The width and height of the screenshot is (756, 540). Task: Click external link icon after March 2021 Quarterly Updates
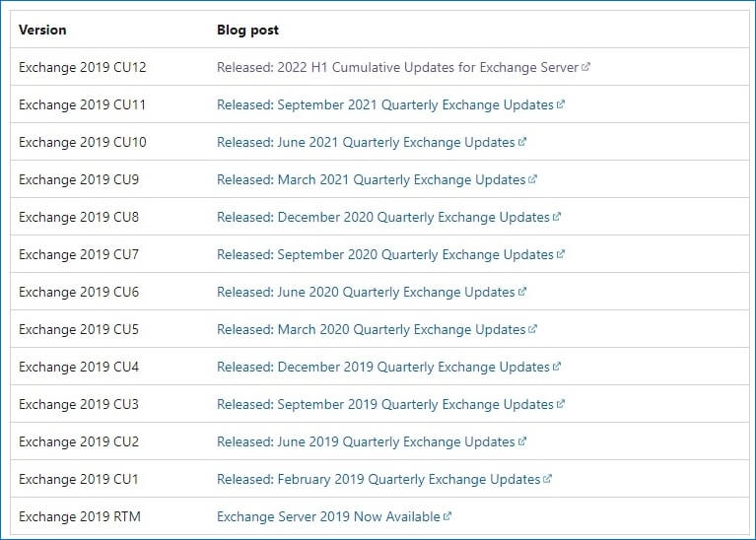click(x=532, y=179)
